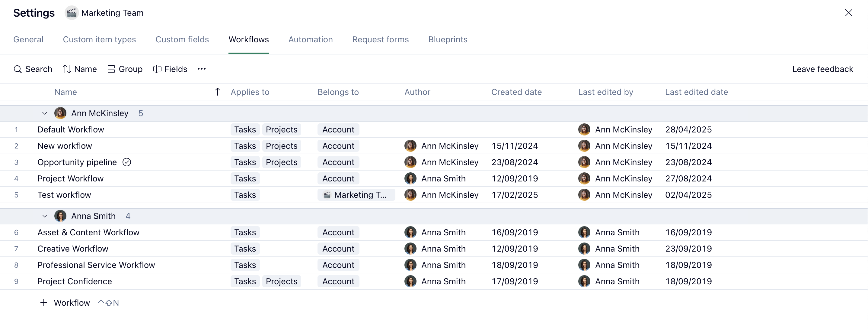Collapse the Anna Smith group
The height and width of the screenshot is (329, 868).
(x=44, y=216)
